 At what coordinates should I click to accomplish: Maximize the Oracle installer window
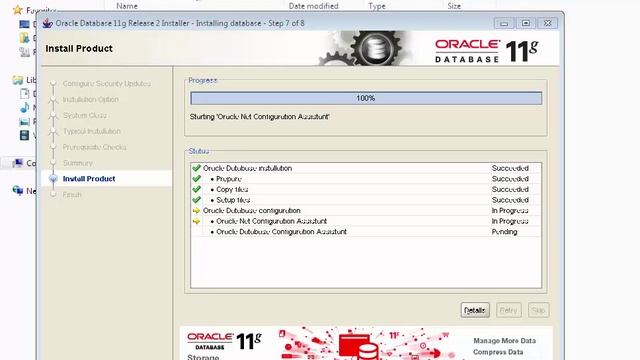(526, 23)
